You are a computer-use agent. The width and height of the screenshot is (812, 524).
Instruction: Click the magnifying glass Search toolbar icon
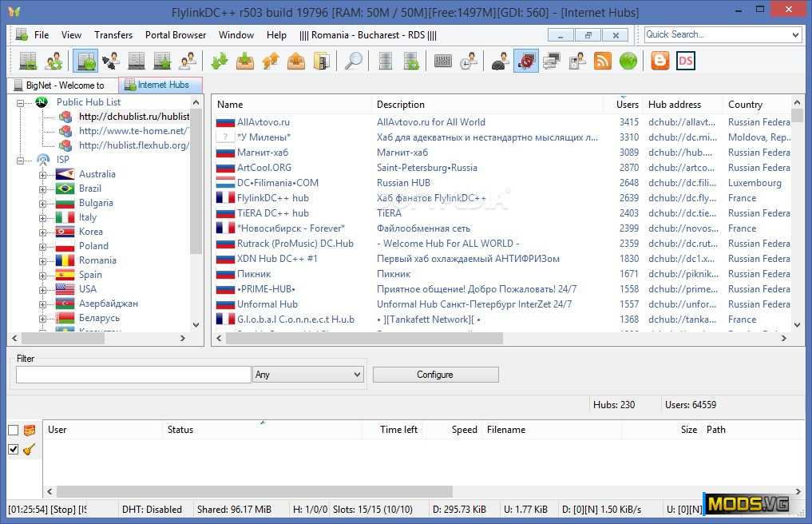click(x=354, y=62)
